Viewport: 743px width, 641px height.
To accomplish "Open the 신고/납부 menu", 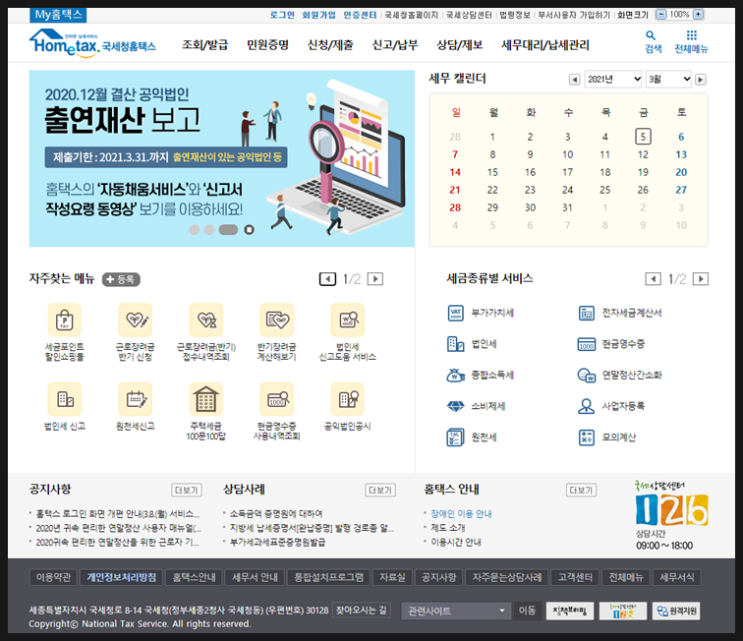I will click(395, 45).
